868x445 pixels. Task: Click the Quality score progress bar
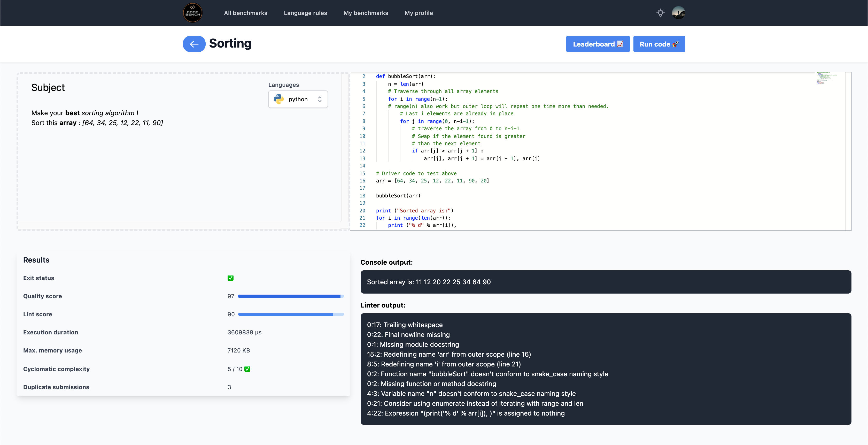[x=290, y=296]
